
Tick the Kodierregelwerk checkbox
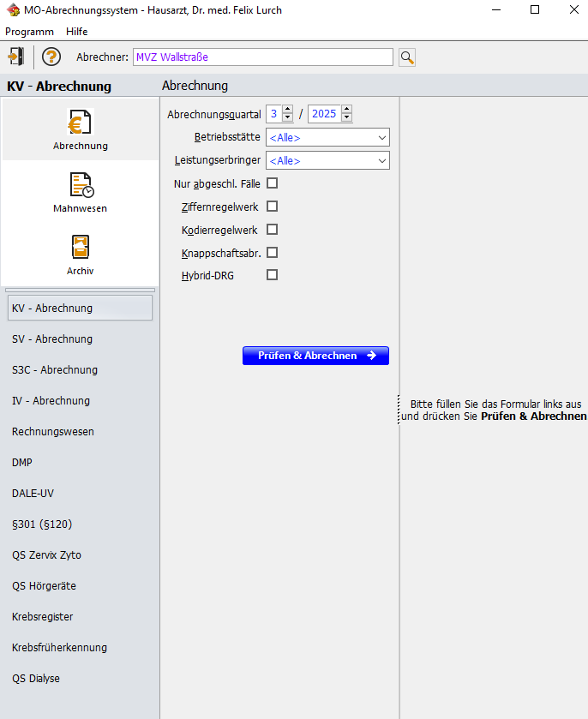273,229
